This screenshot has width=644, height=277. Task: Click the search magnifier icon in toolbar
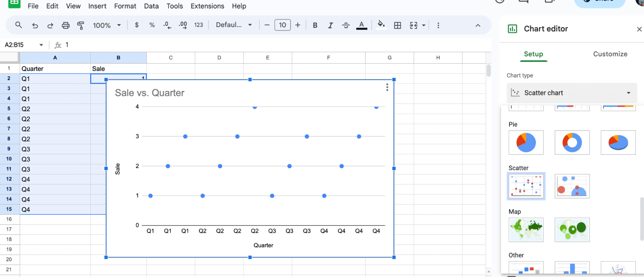tap(19, 25)
